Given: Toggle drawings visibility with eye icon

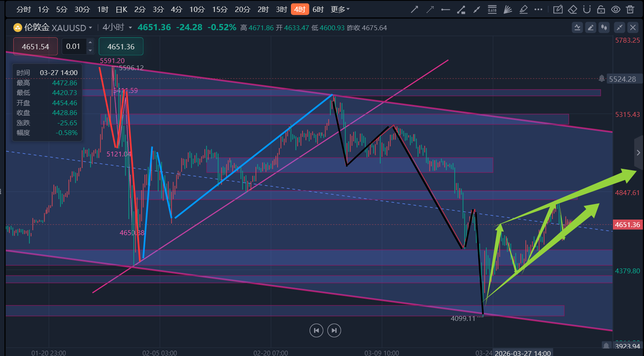Looking at the screenshot, I should (616, 9).
